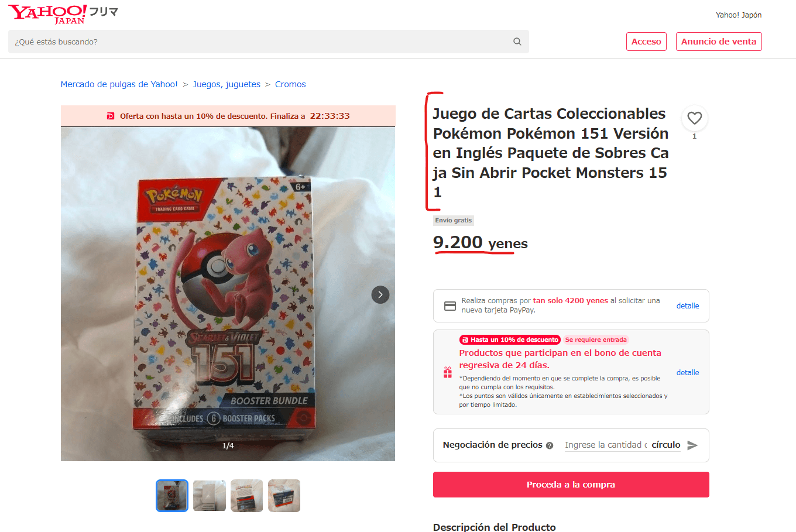Send price offer with paper-plane icon
The image size is (796, 532).
tap(692, 445)
